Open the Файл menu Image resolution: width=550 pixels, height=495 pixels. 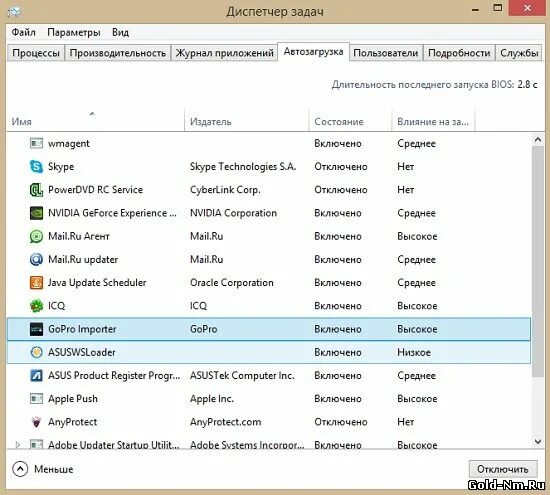(x=24, y=32)
